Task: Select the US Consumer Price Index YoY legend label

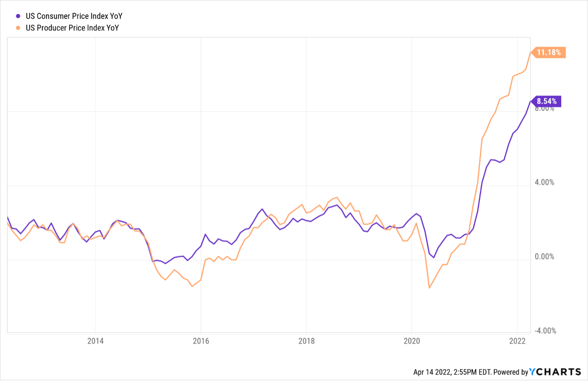Action: point(74,16)
